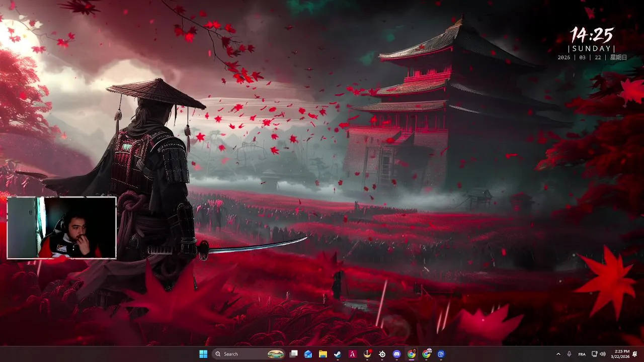Open Steam from the taskbar
The width and height of the screenshot is (644, 362).
[338, 354]
